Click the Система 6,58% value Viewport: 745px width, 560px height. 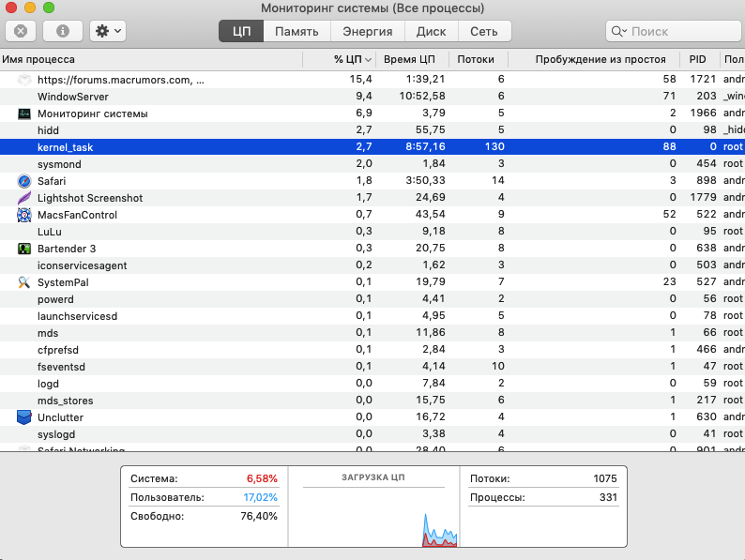(x=262, y=478)
